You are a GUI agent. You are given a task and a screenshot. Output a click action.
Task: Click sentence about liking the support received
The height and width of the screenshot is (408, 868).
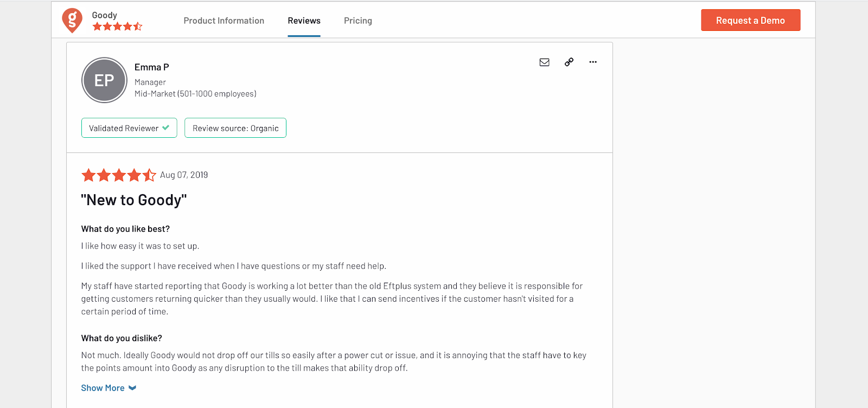click(x=234, y=266)
